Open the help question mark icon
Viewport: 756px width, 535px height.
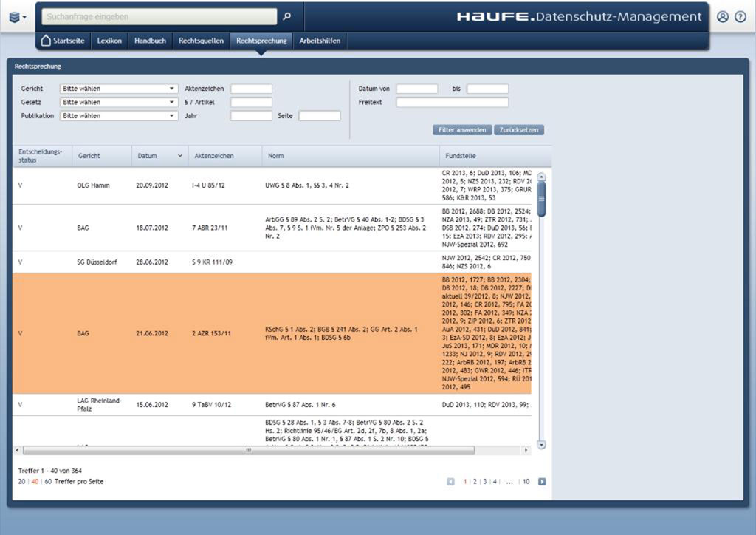(x=740, y=17)
